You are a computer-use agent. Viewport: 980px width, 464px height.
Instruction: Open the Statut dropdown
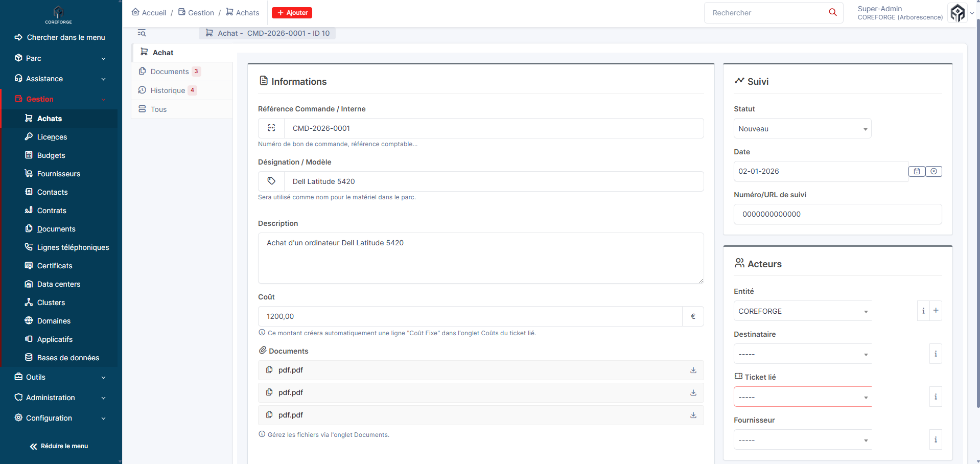pyautogui.click(x=802, y=129)
